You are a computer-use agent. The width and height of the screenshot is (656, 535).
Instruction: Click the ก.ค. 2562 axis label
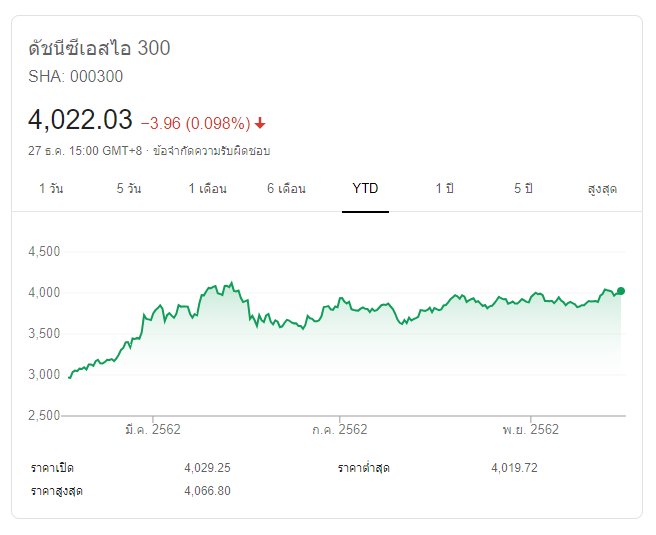[x=340, y=429]
